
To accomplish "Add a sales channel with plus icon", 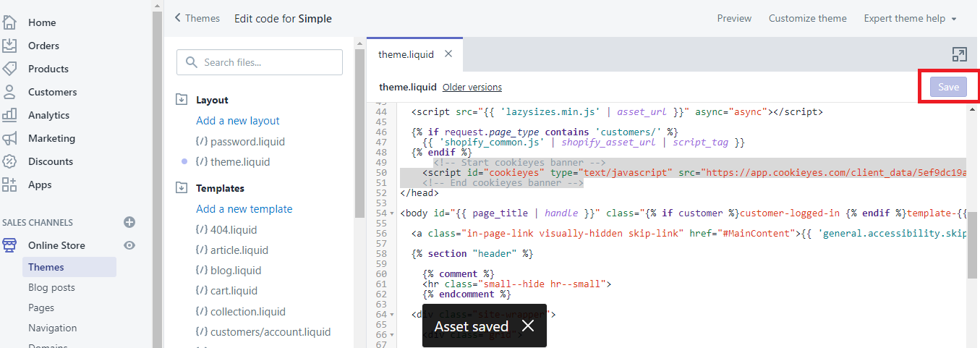I will 129,222.
